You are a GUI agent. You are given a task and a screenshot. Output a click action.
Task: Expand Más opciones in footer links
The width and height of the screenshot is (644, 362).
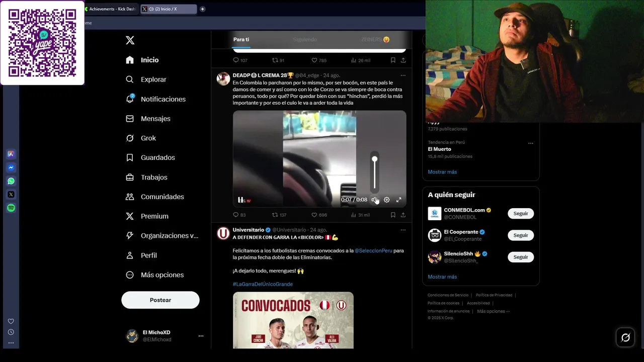[493, 311]
